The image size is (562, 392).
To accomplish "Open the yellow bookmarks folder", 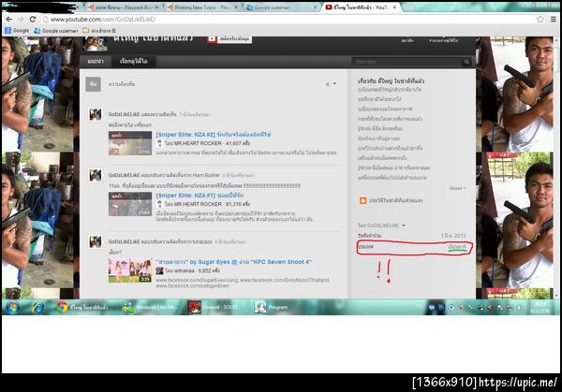I will [x=99, y=31].
